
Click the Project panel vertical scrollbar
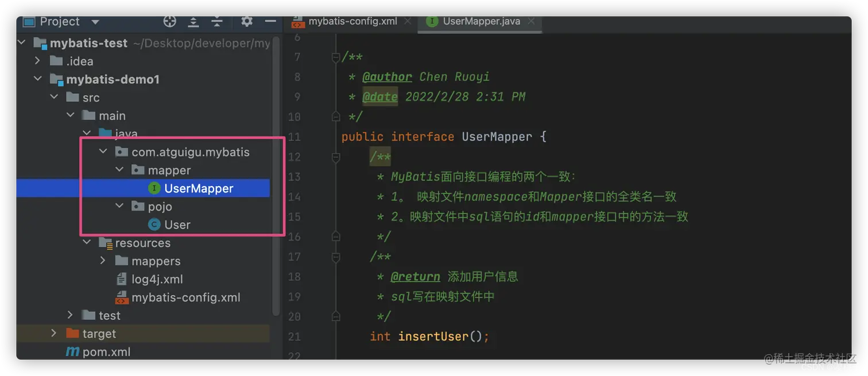pyautogui.click(x=276, y=175)
